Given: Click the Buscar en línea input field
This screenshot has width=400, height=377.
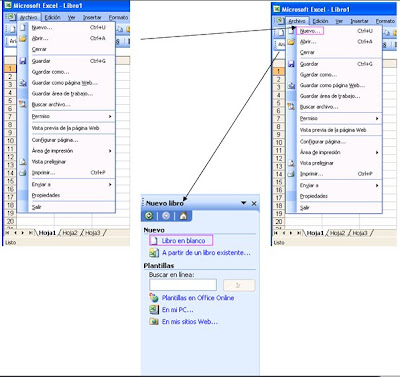Looking at the screenshot, I should click(x=183, y=285).
